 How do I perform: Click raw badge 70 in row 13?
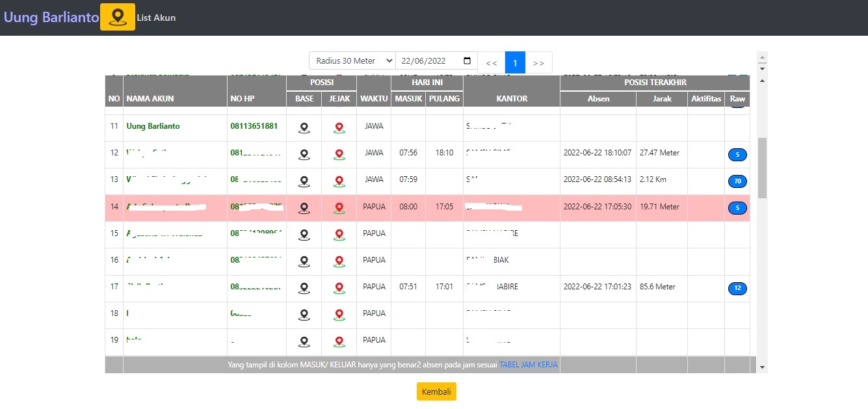pyautogui.click(x=737, y=181)
